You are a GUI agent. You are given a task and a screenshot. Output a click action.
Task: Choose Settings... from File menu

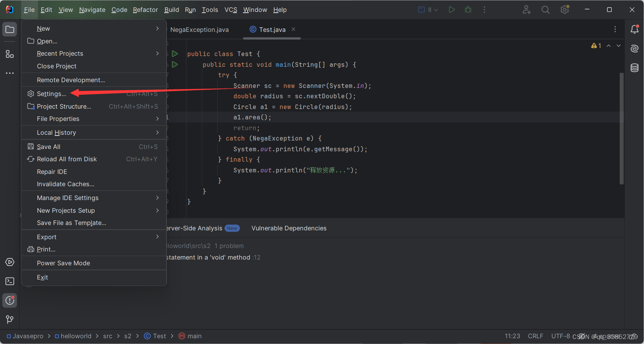pos(94,94)
